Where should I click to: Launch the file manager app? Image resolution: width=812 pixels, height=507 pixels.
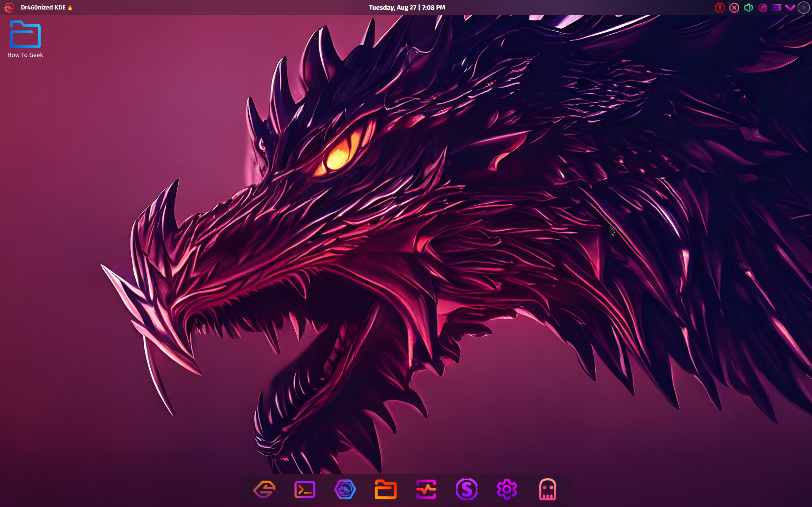[386, 490]
